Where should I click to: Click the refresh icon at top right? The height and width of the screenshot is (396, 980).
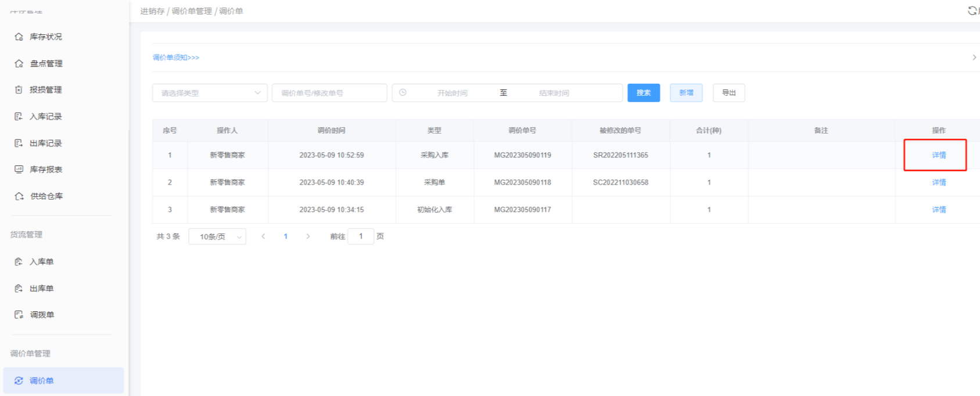click(972, 10)
